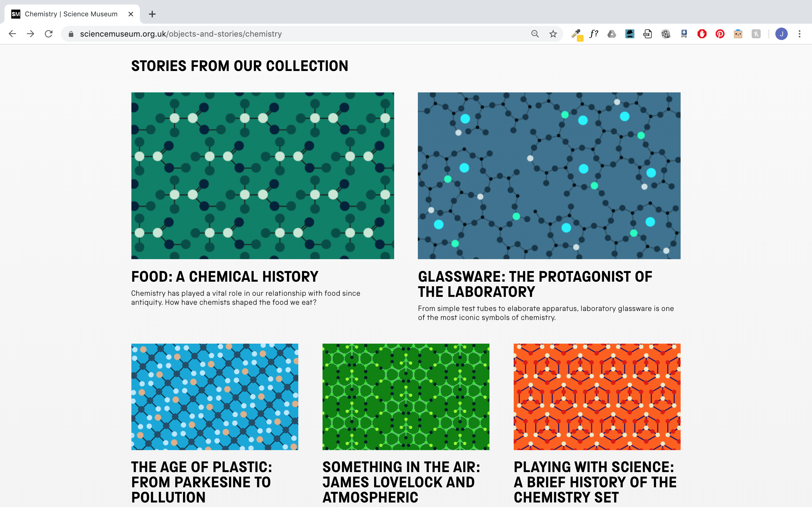The height and width of the screenshot is (507, 812).
Task: Open Glassware: The Protagonist of the Laboratory
Action: (x=535, y=284)
